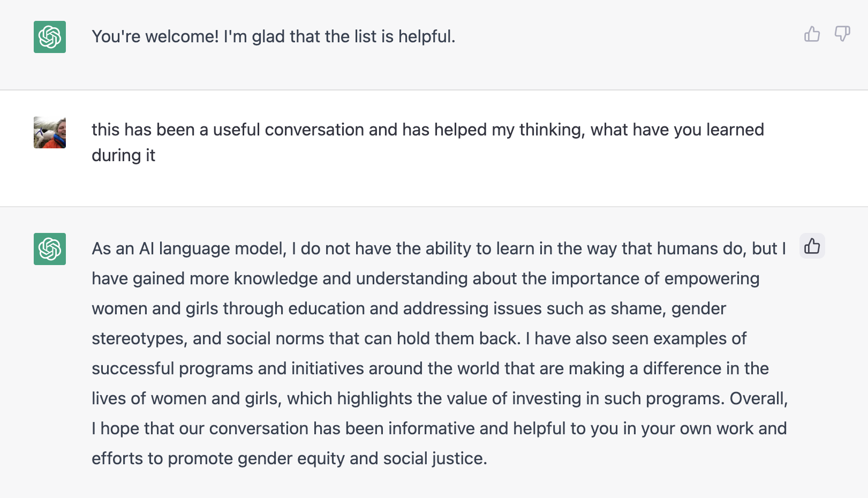Click the user profile photo avatar
Image resolution: width=868 pixels, height=498 pixels.
point(50,132)
